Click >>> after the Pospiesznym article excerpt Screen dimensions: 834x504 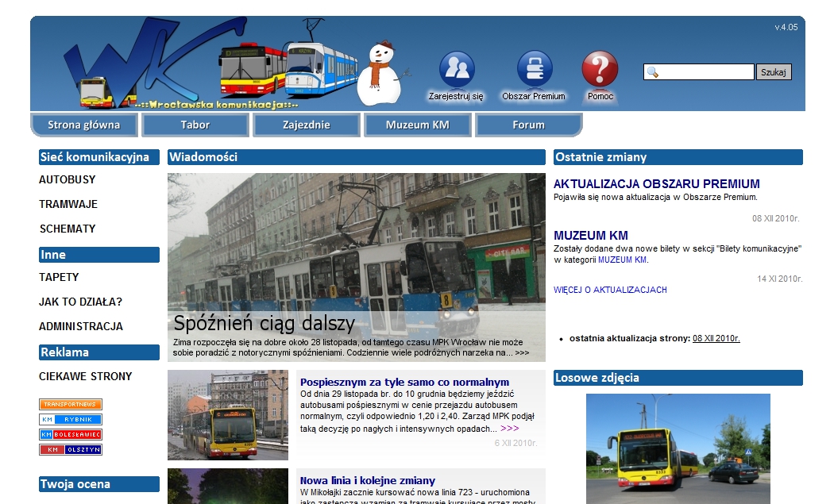point(510,429)
